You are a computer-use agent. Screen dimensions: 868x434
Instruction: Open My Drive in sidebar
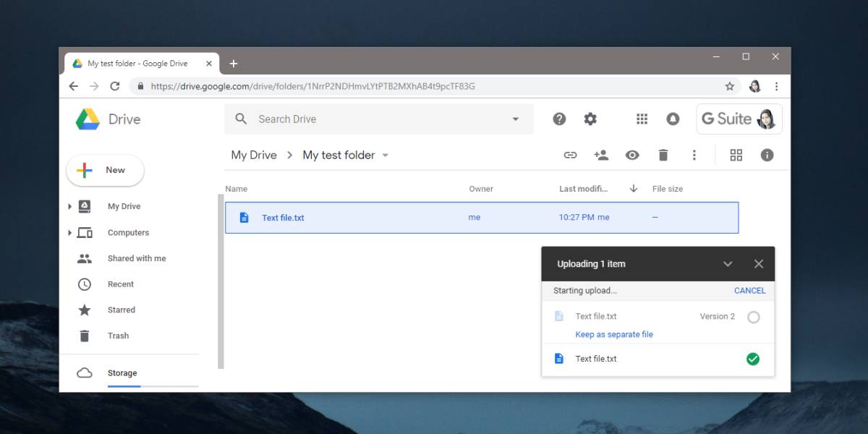(124, 207)
